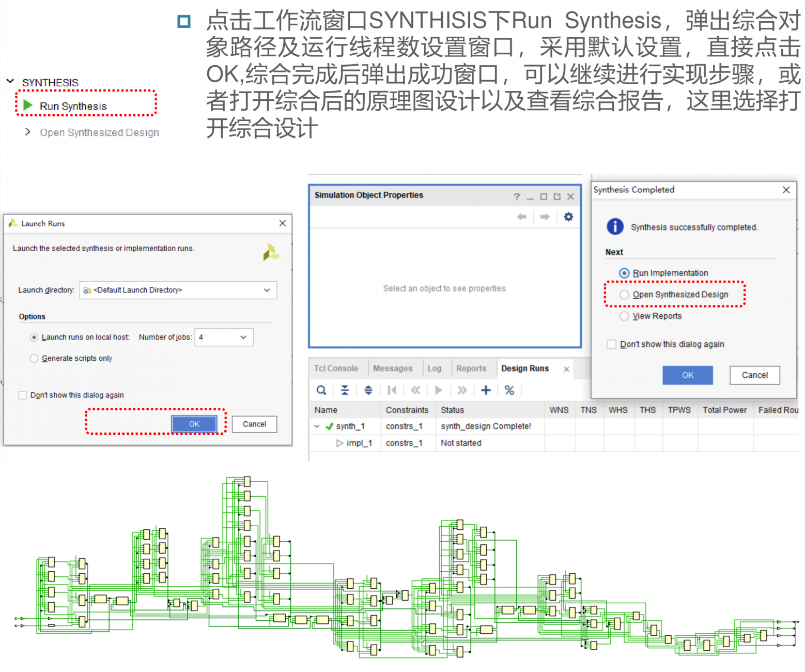Viewport: 805px width, 672px height.
Task: Click the collapse all icon in Design Runs
Action: pyautogui.click(x=345, y=390)
